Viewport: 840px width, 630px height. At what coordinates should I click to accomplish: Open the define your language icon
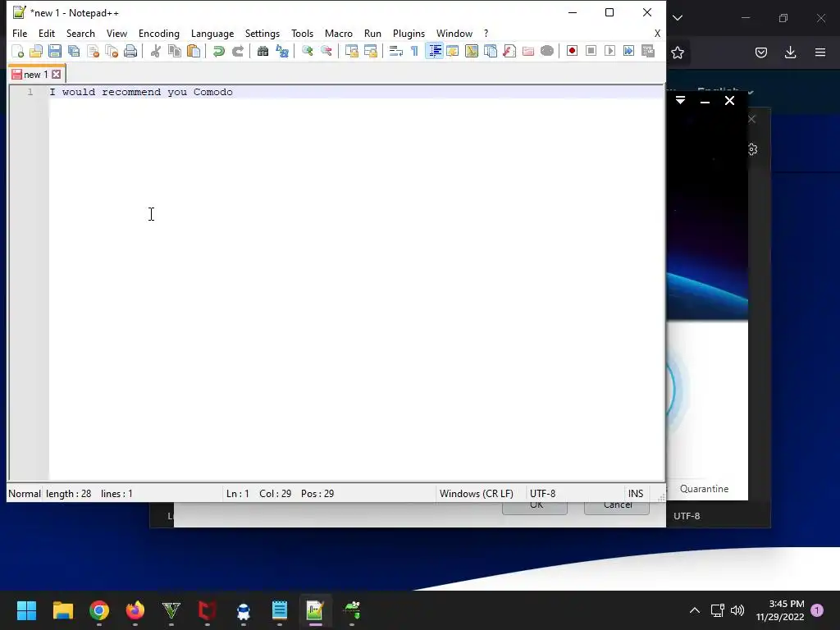tap(453, 51)
